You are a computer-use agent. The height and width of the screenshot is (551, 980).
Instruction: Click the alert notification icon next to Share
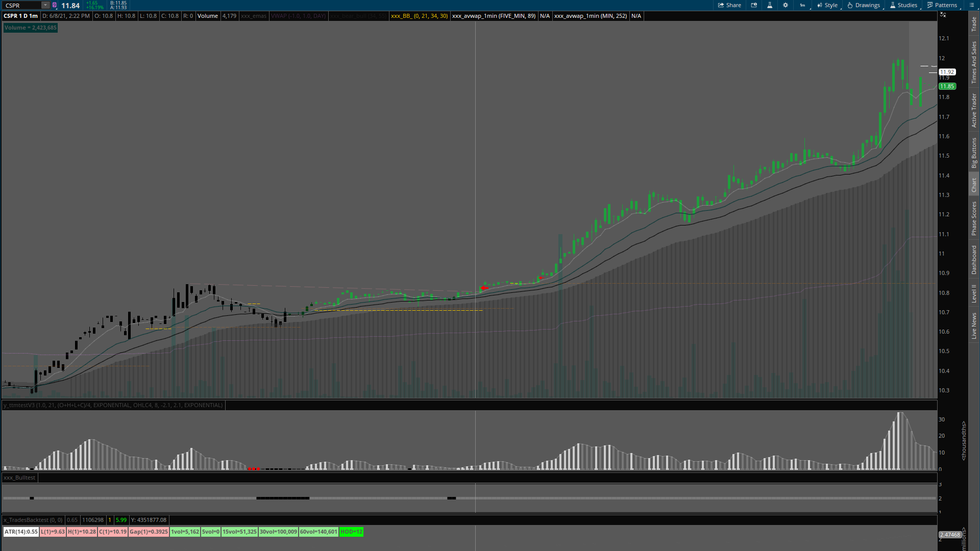[x=754, y=5]
